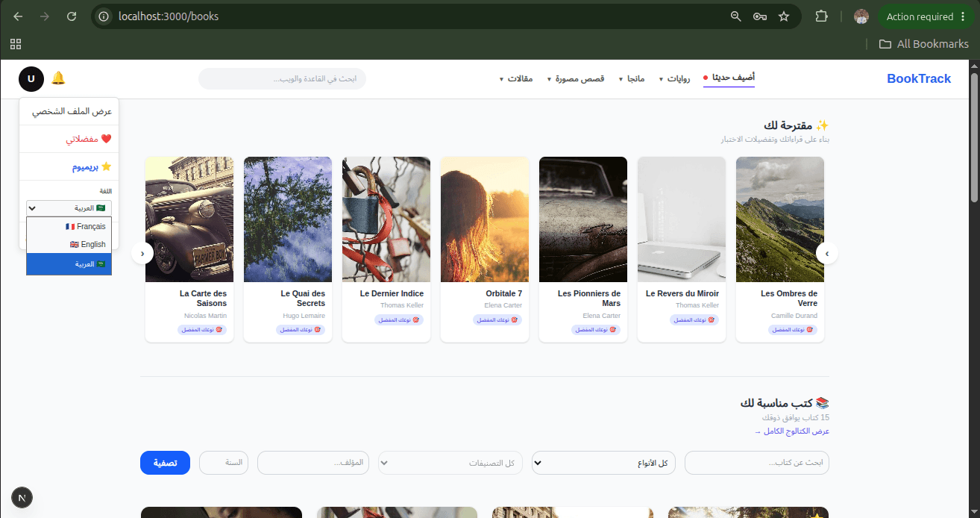Click favorite-genre badge on Orbitale 7

point(497,319)
